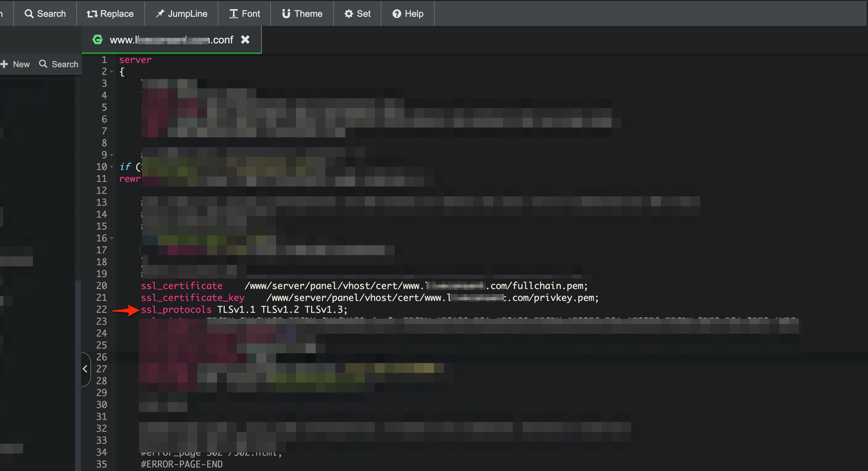Image resolution: width=868 pixels, height=471 pixels.
Task: Click the green nginx file icon on tab
Action: coord(98,40)
